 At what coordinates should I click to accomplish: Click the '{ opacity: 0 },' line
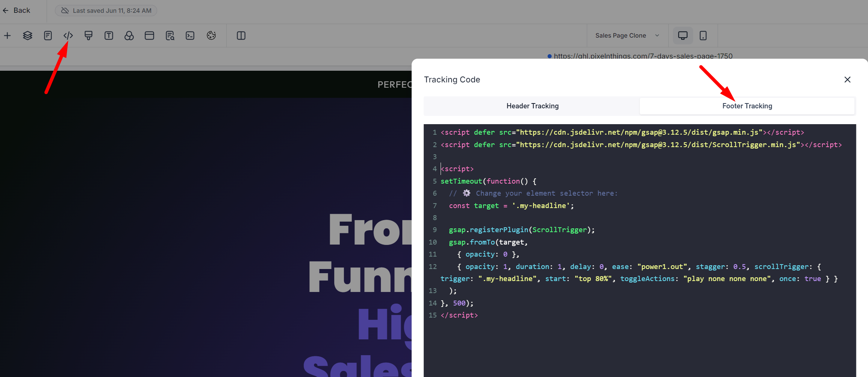(488, 254)
